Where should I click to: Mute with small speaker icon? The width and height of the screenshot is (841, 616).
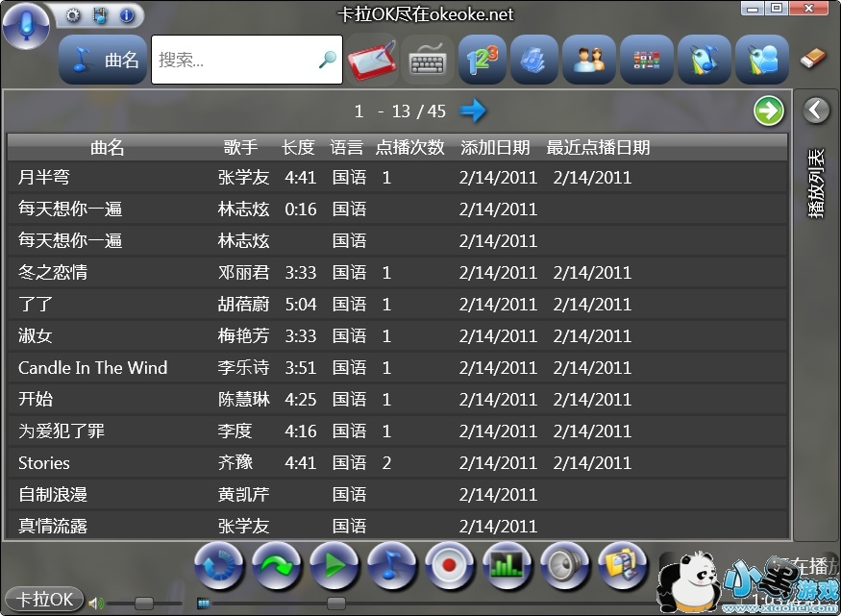[95, 604]
